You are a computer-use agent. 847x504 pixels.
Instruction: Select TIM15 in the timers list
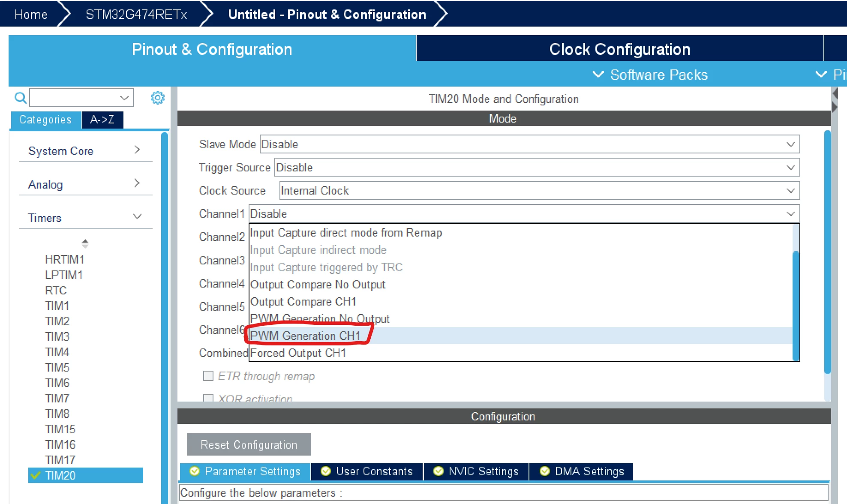coord(60,429)
